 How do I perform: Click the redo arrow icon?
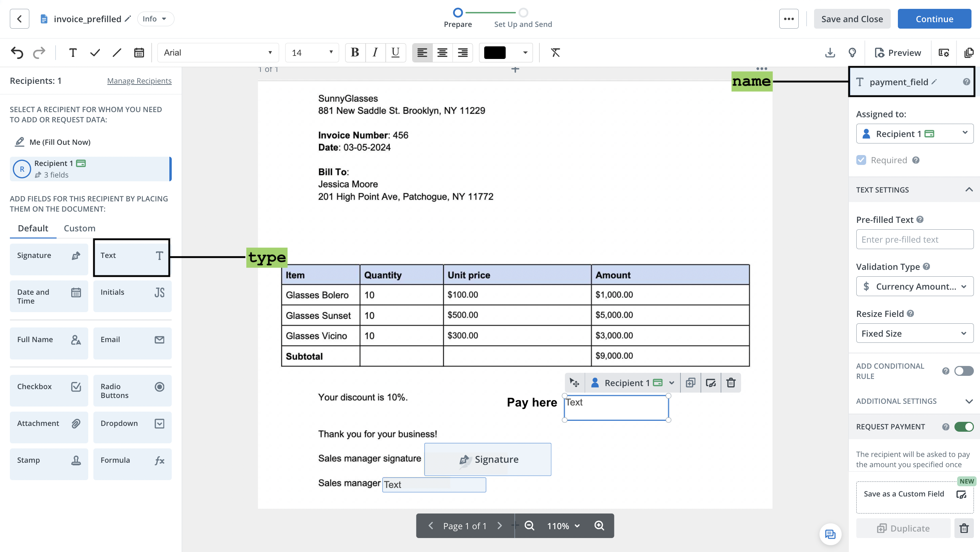[39, 52]
